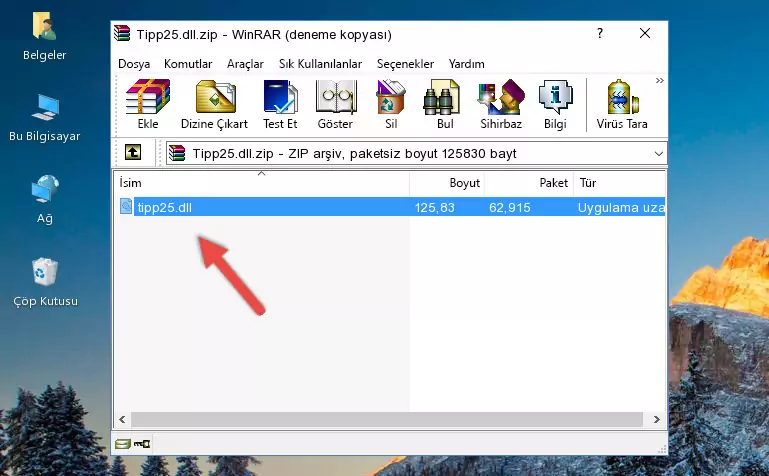Launch the Sihirbaz wizard
Image resolution: width=769 pixels, height=476 pixels.
(501, 104)
